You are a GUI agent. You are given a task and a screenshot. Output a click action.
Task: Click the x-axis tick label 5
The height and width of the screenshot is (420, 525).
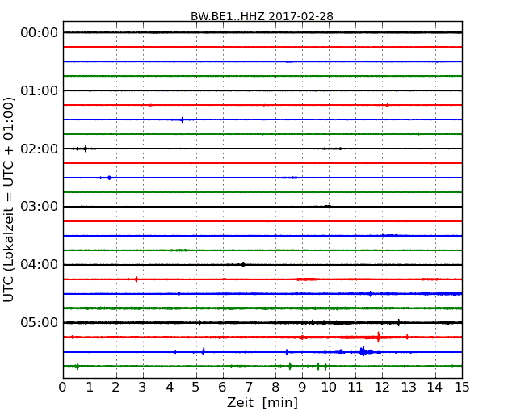tap(196, 387)
